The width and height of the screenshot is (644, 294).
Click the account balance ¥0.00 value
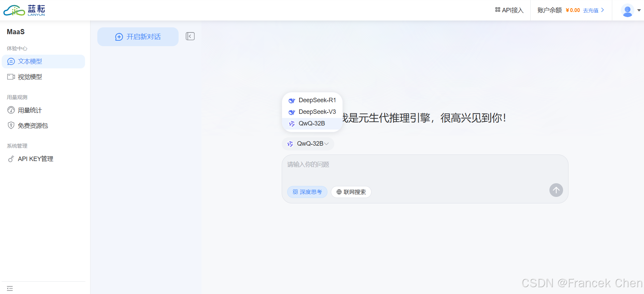pos(573,10)
